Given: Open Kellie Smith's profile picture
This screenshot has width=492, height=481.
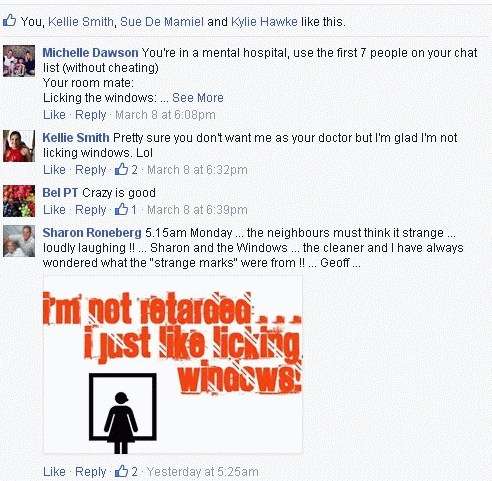Looking at the screenshot, I should point(19,146).
